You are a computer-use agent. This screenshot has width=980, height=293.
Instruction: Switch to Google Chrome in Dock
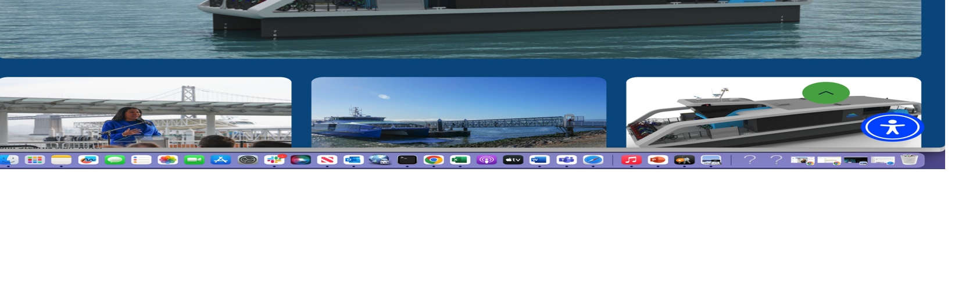434,160
